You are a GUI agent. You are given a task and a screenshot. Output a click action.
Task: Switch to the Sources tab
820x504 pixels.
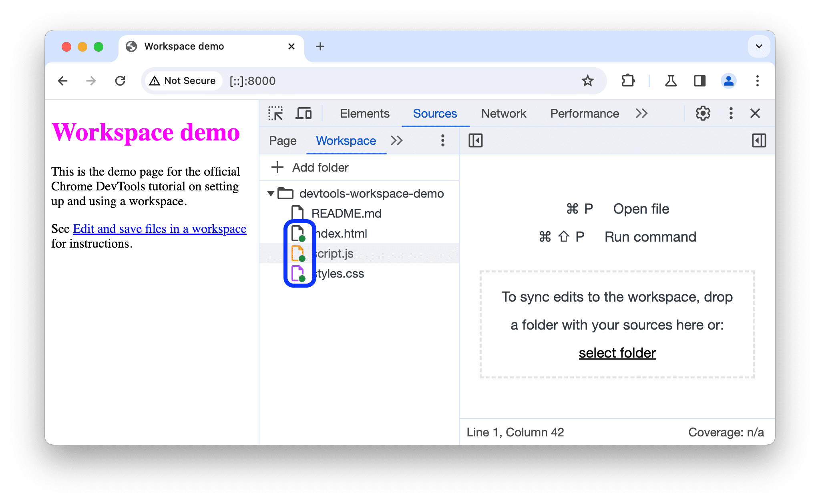(435, 113)
